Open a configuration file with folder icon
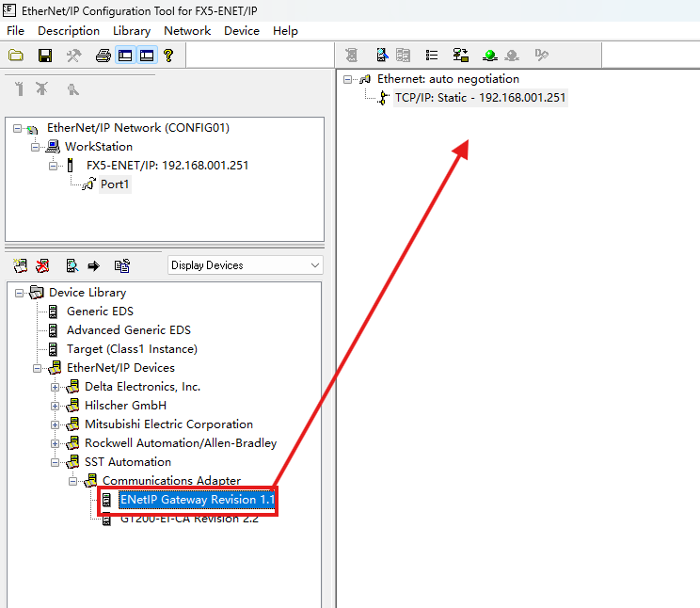This screenshot has height=608, width=700. point(16,56)
